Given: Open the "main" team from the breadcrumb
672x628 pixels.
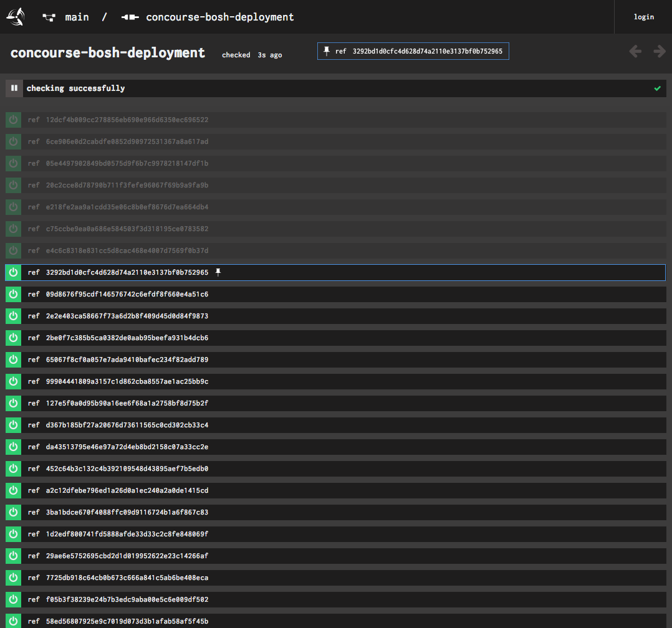Looking at the screenshot, I should [77, 17].
